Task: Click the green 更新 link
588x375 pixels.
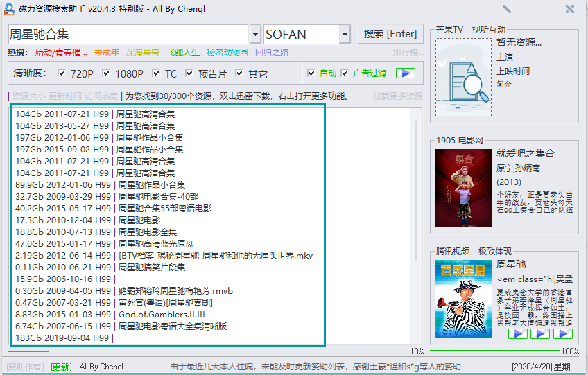Action: (61, 367)
